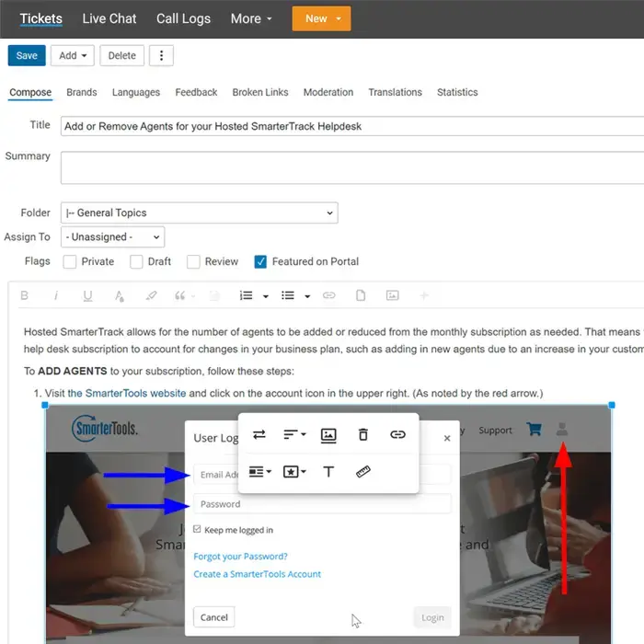Switch to Languages tab

(136, 92)
